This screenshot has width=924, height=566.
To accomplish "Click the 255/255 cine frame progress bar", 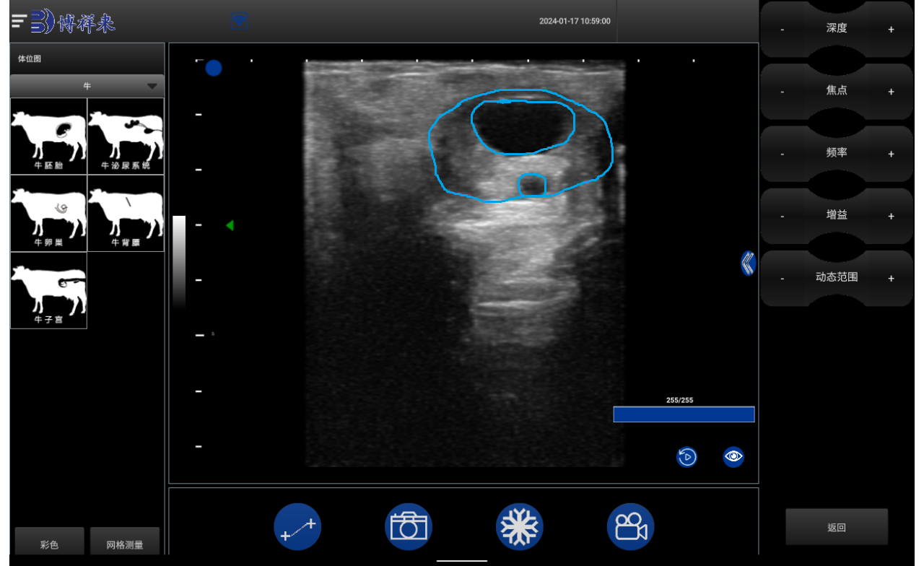I will point(684,414).
